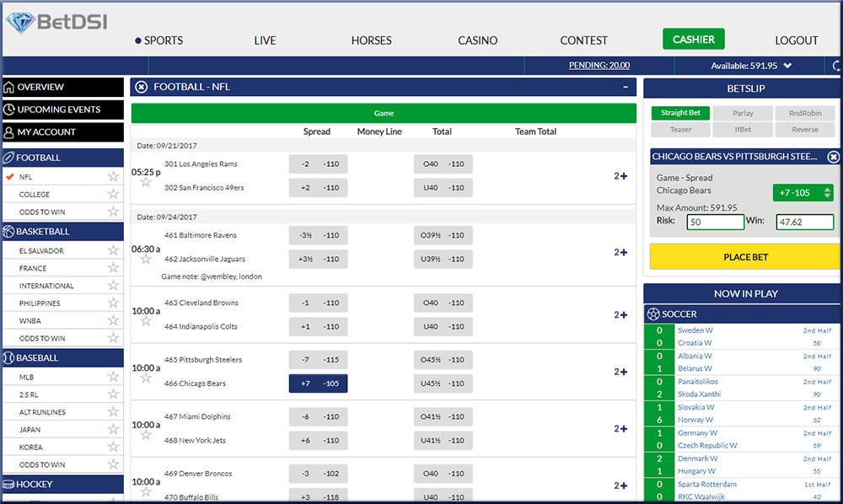Select Los Angeles Rams -2 -110 spread

click(x=319, y=164)
